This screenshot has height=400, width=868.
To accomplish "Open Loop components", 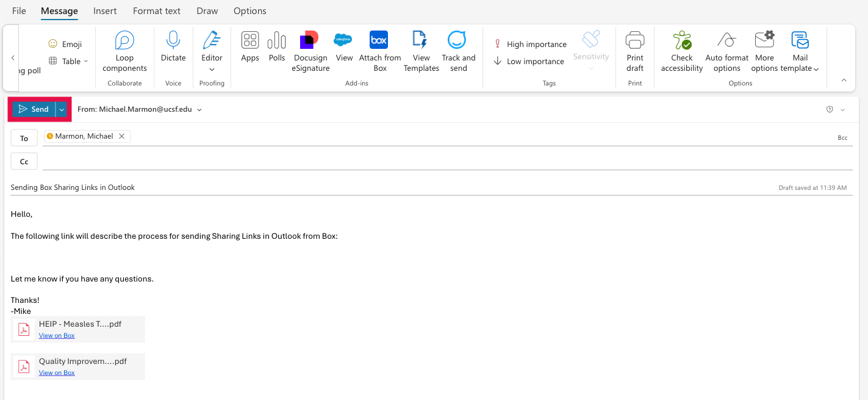I will [124, 52].
